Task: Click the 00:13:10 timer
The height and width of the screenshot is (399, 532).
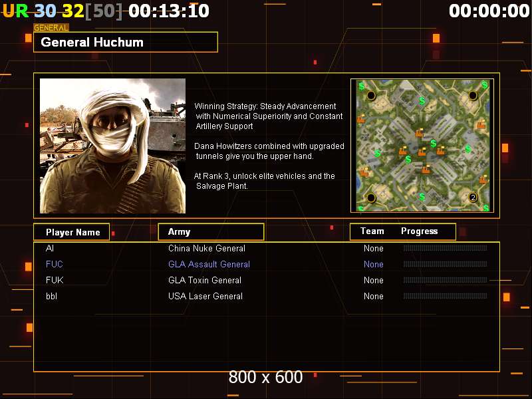Action: point(169,11)
